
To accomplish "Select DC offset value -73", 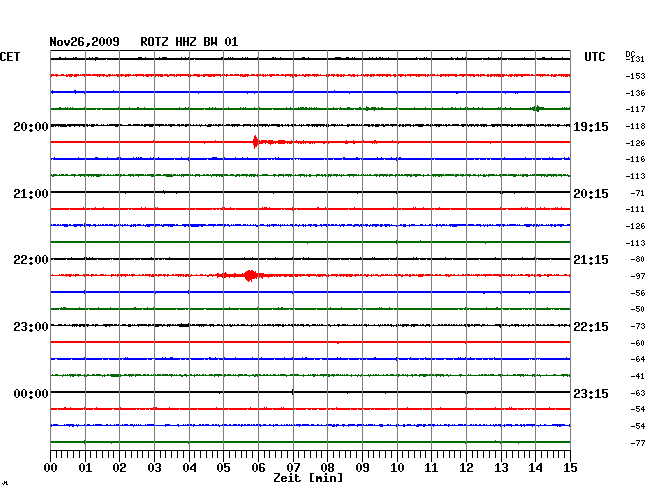I will coord(638,326).
